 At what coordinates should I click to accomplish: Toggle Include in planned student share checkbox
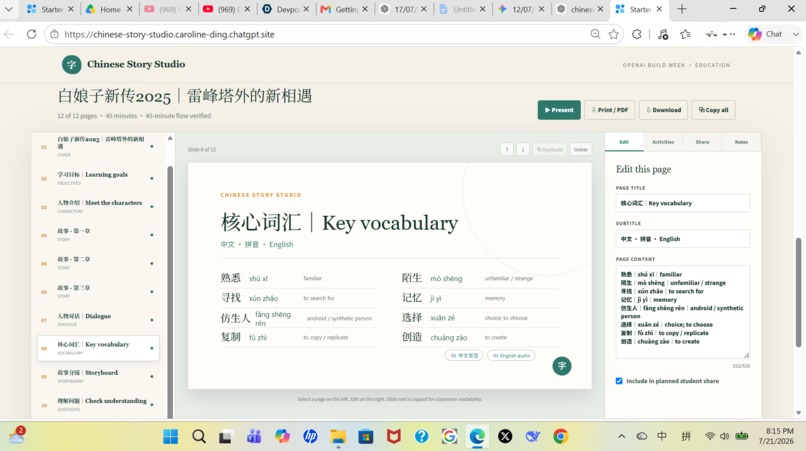(619, 381)
